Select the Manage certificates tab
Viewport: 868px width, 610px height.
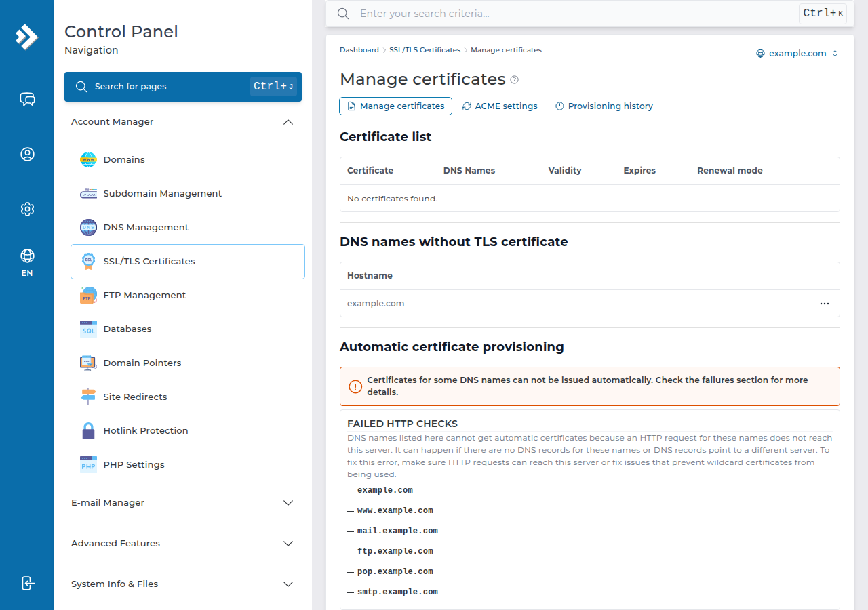[396, 106]
